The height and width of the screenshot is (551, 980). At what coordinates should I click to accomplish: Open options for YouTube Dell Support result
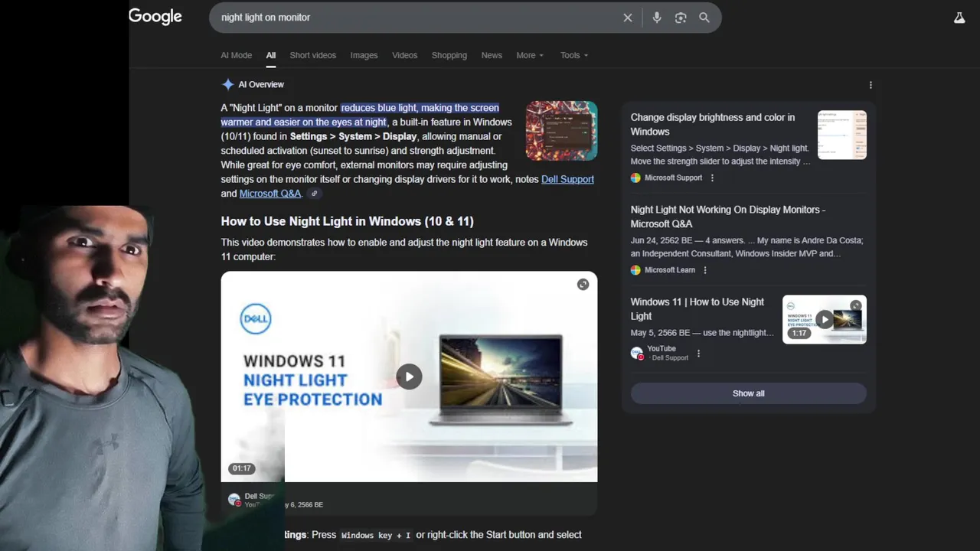point(698,353)
